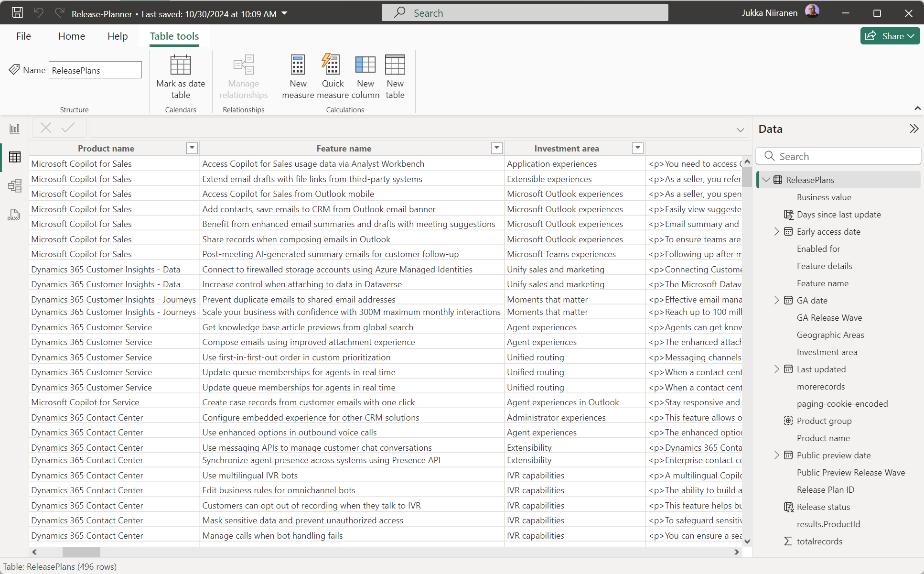Click Product name column header
This screenshot has width=924, height=574.
click(106, 148)
